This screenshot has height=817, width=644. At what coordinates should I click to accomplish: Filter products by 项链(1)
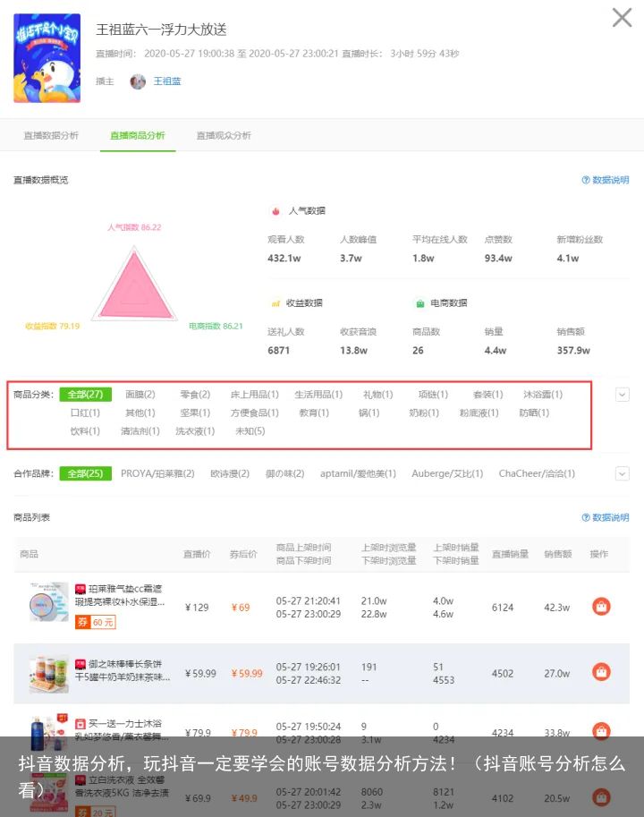point(433,395)
